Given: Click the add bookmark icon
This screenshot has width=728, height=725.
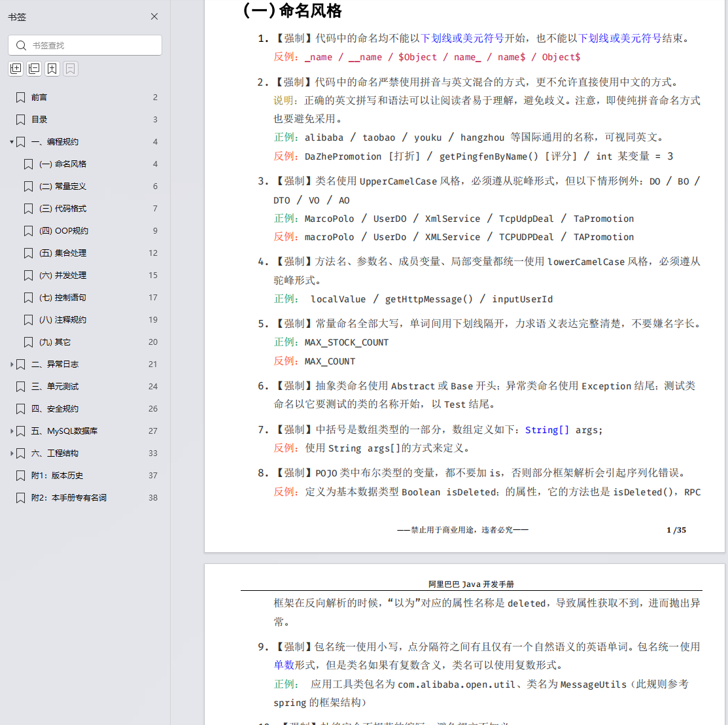Looking at the screenshot, I should 51,68.
